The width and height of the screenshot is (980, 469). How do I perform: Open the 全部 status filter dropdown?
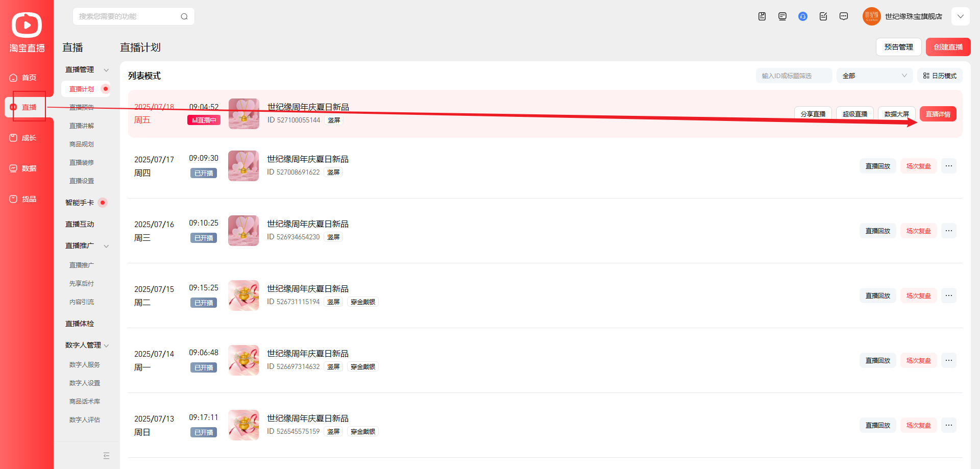pos(874,76)
